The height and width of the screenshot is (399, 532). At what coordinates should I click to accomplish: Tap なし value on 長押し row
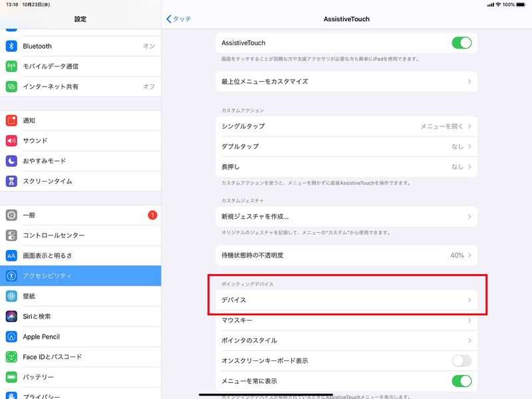point(458,167)
